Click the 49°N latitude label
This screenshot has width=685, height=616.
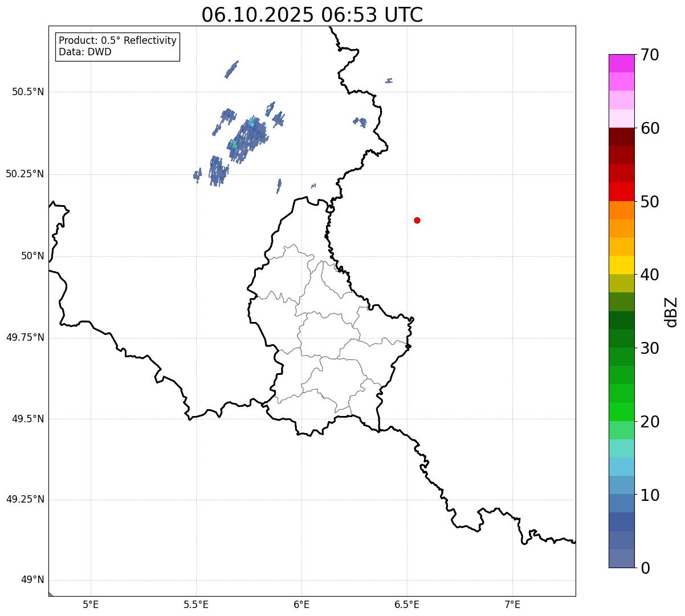(x=32, y=580)
